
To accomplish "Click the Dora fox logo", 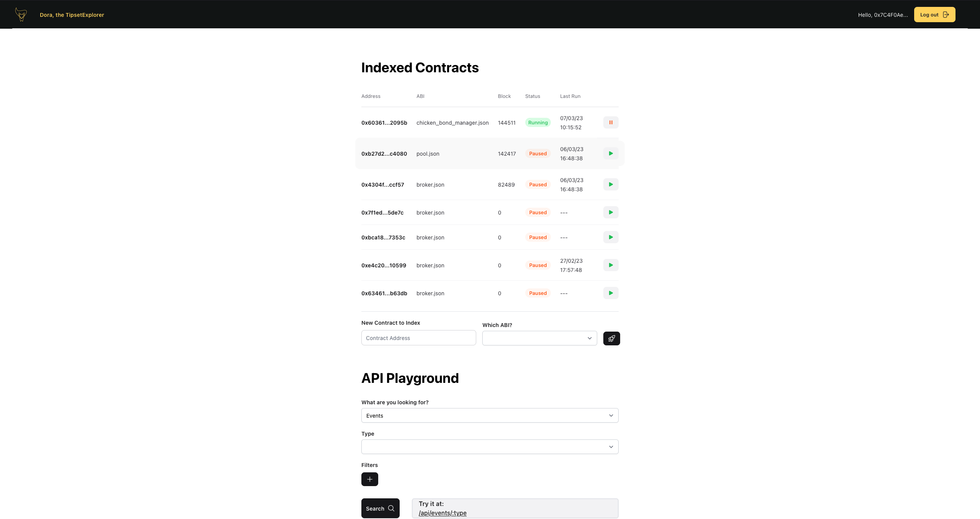I will tap(21, 15).
